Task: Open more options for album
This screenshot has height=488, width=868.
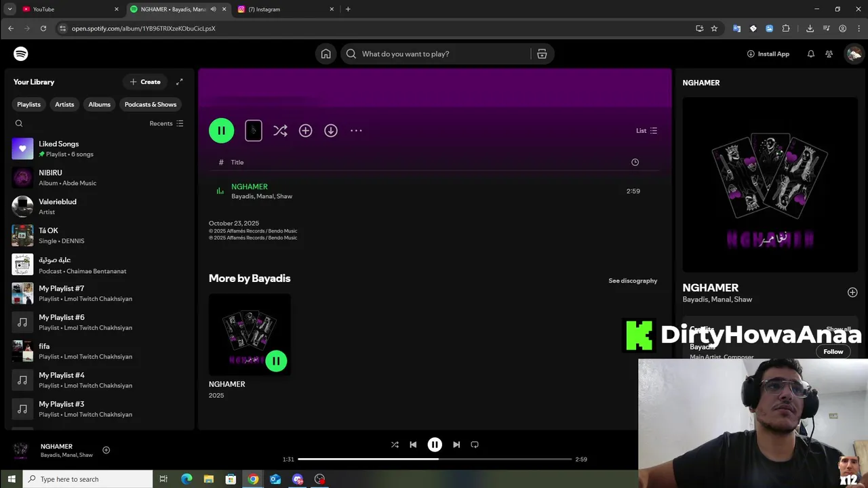Action: (x=356, y=131)
